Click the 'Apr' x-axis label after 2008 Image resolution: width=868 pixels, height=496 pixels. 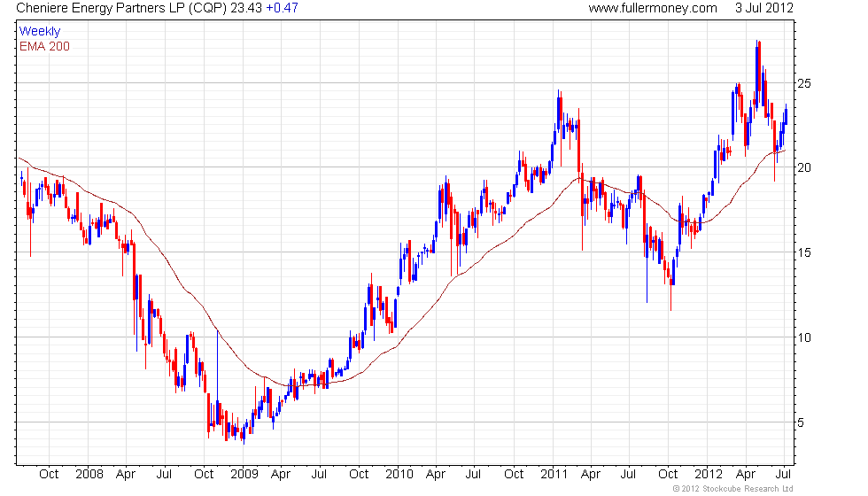(x=126, y=475)
